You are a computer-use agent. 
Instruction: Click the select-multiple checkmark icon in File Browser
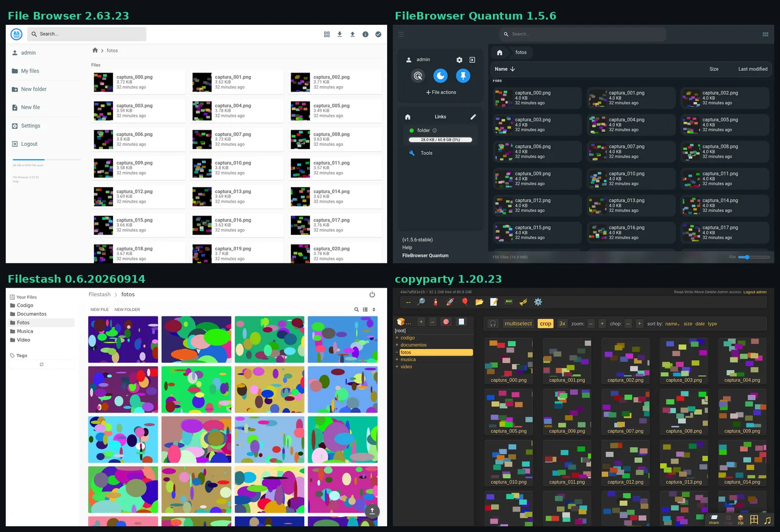378,34
